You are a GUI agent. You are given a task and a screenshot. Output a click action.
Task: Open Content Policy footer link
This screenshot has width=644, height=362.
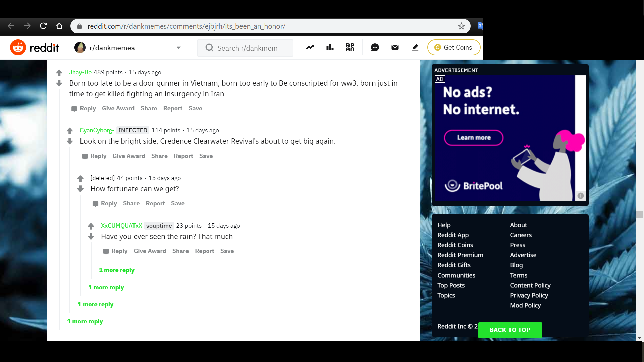(x=530, y=285)
